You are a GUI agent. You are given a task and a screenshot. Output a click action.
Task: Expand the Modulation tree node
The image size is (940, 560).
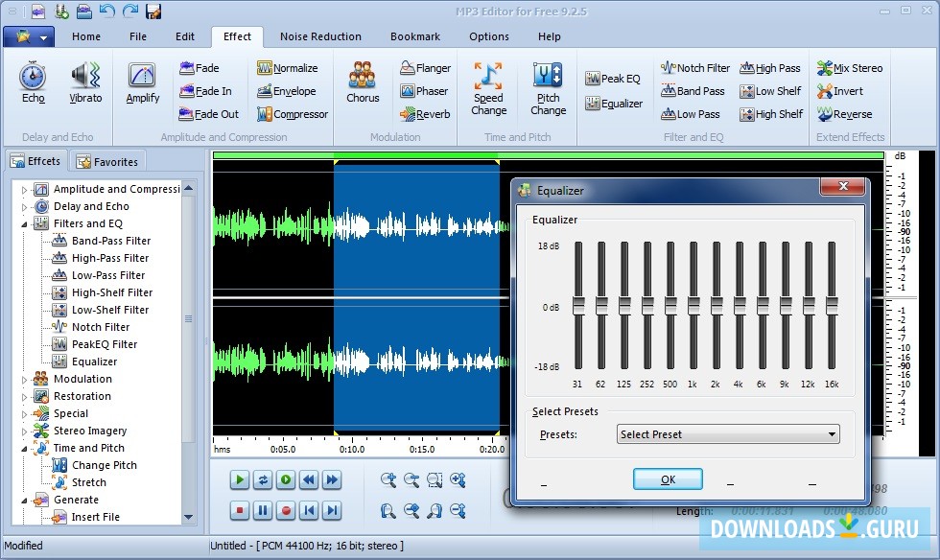(26, 380)
